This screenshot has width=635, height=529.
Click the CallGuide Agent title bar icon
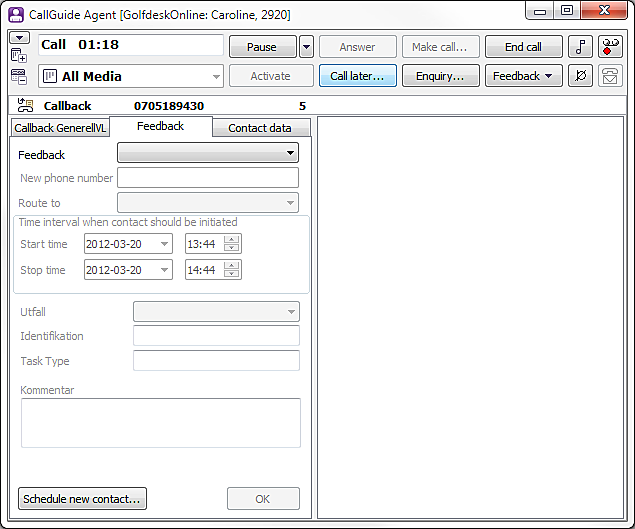[16, 14]
